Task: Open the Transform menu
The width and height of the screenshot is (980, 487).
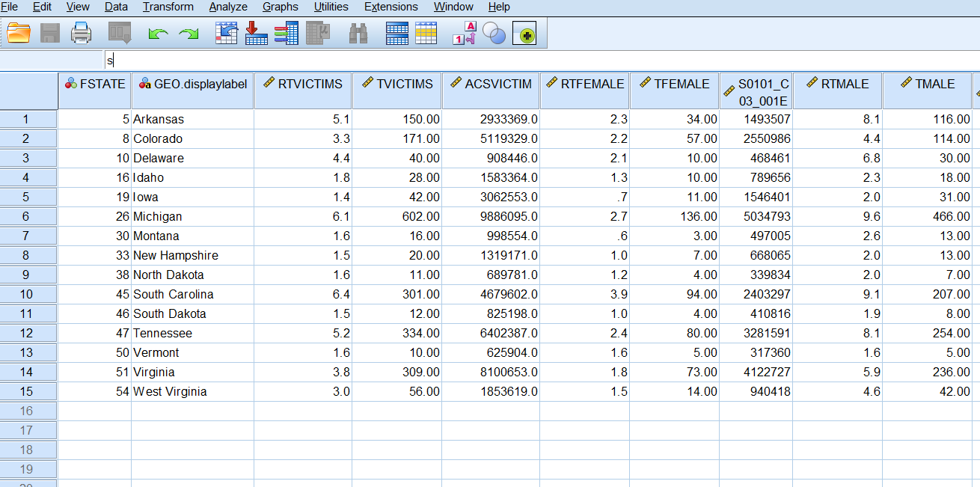Action: (x=168, y=7)
